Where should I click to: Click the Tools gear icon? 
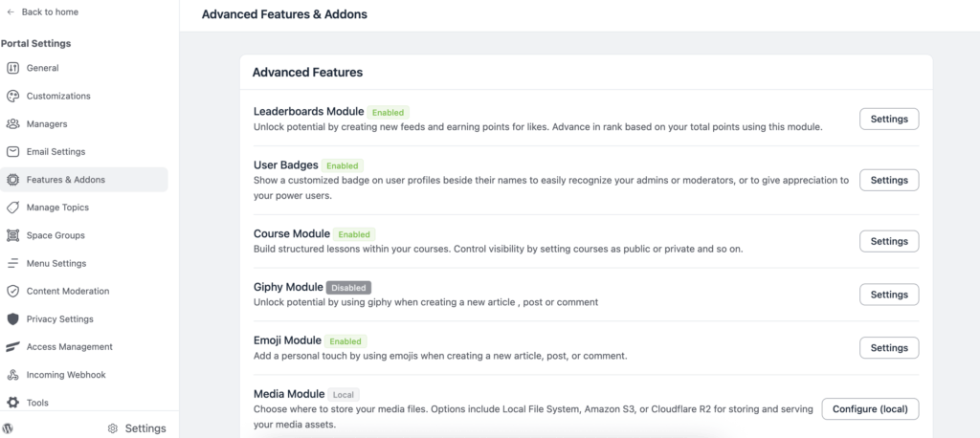12,403
